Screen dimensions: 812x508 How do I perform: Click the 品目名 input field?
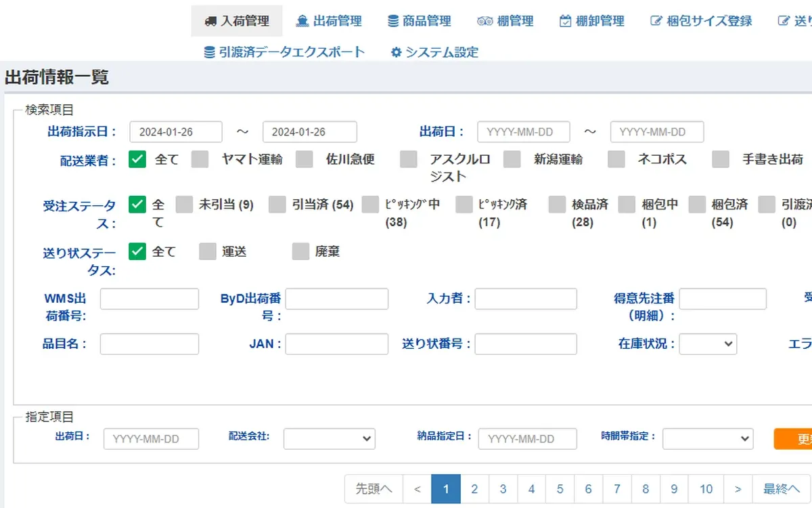(x=150, y=344)
